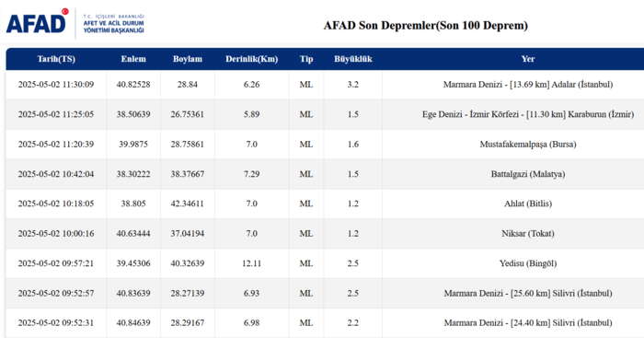Image resolution: width=644 pixels, height=338 pixels.
Task: Click longitude value 26.75361
Action: tap(188, 114)
